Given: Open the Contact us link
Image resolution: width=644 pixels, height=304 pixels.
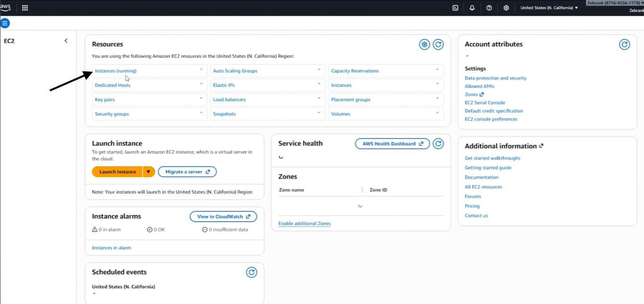Looking at the screenshot, I should pyautogui.click(x=476, y=216).
